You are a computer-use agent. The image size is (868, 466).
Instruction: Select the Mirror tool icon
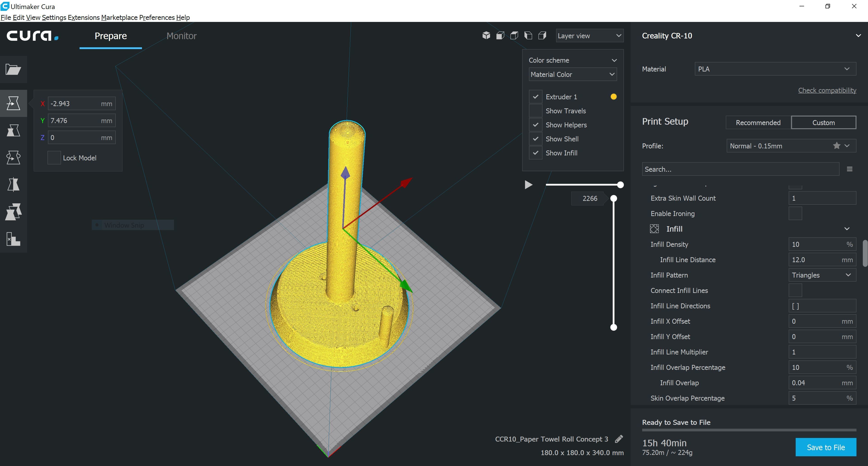click(x=13, y=184)
